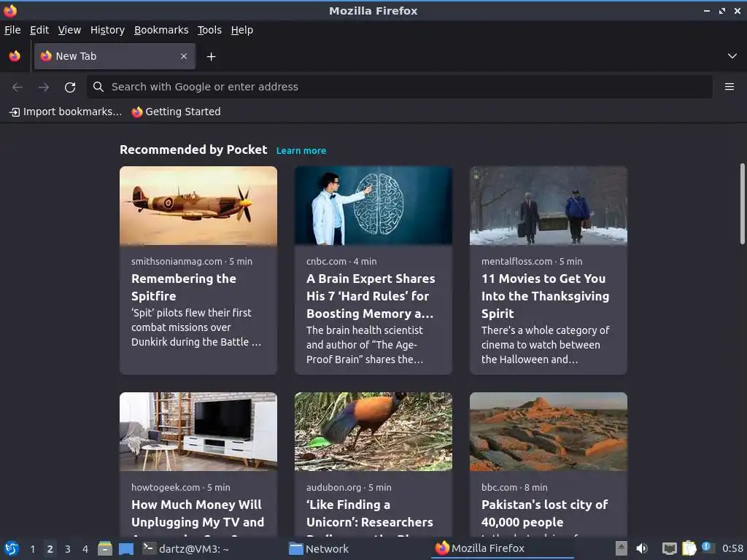Switch to workspace 1
The width and height of the screenshot is (747, 560).
(x=32, y=549)
